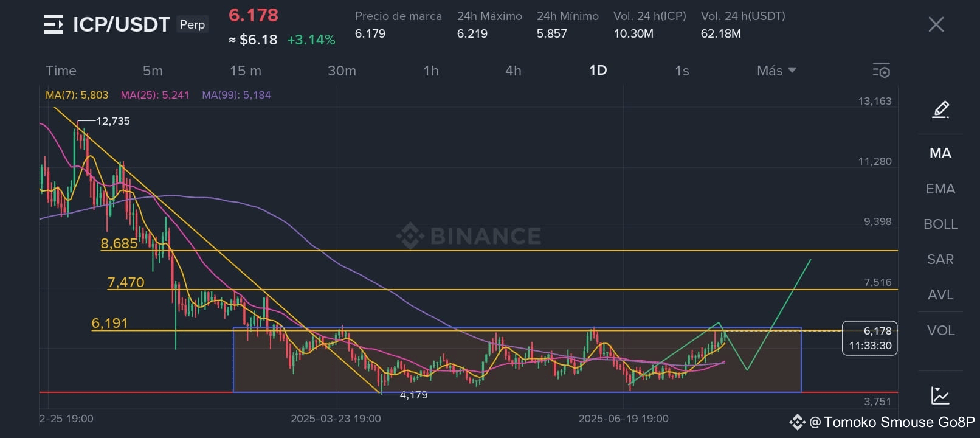Close the full-screen chart view
The width and height of the screenshot is (980, 438).
936,24
